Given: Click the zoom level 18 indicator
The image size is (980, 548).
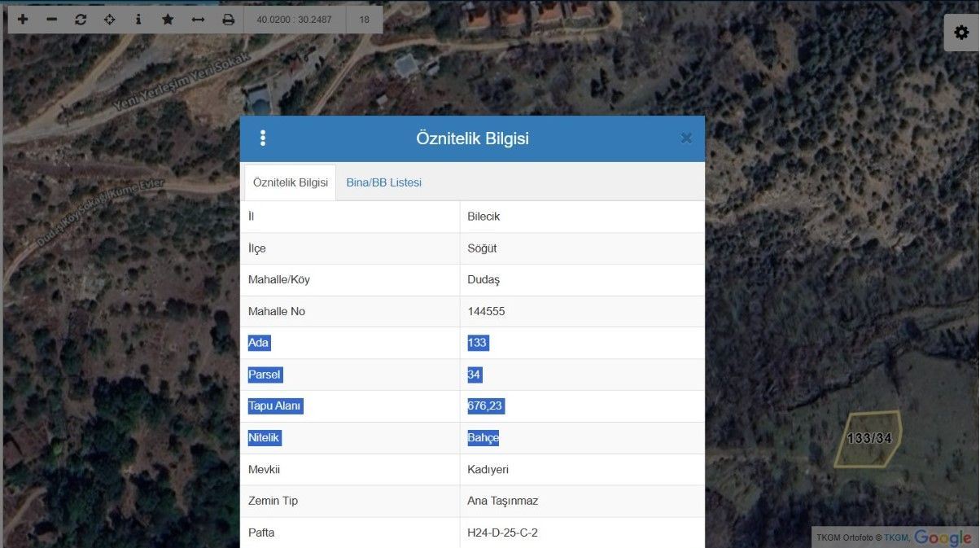Looking at the screenshot, I should point(364,20).
